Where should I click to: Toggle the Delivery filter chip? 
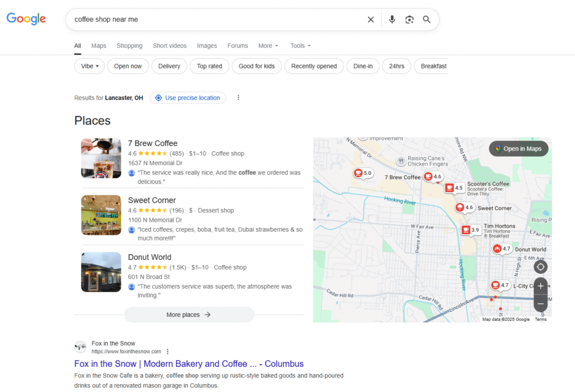[169, 66]
